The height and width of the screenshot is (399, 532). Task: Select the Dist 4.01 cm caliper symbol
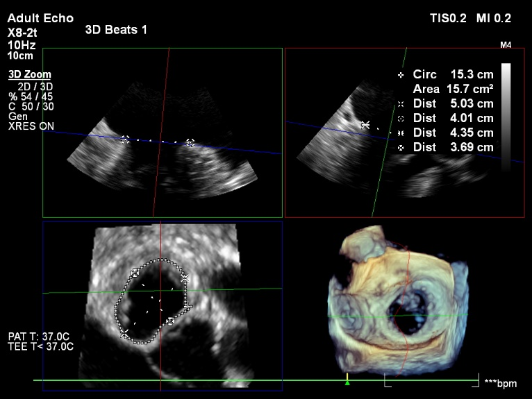(x=401, y=118)
